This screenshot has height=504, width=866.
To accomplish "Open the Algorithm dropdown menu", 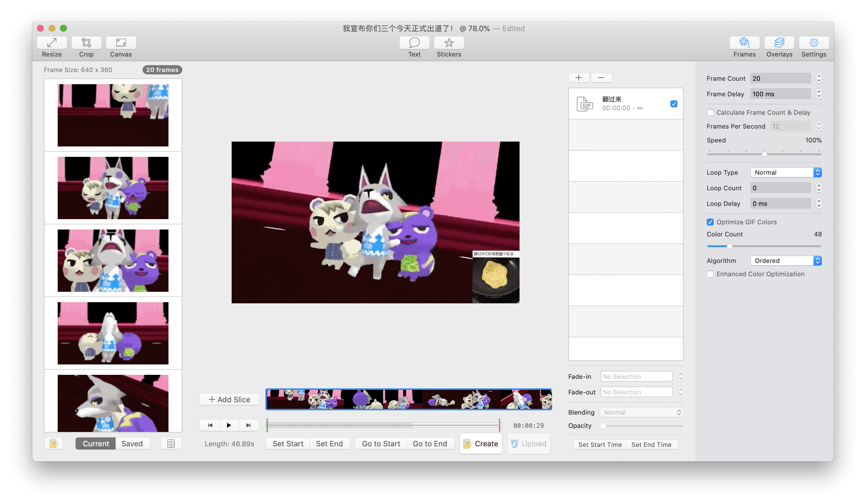I will point(786,260).
